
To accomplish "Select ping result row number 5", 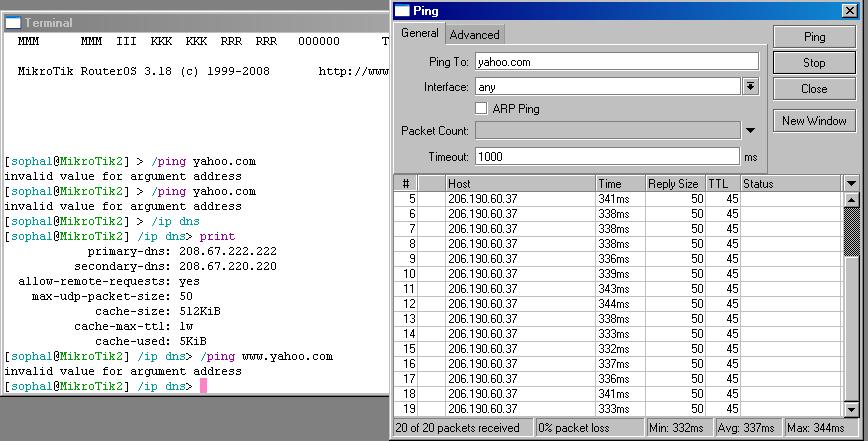I will click(x=618, y=199).
